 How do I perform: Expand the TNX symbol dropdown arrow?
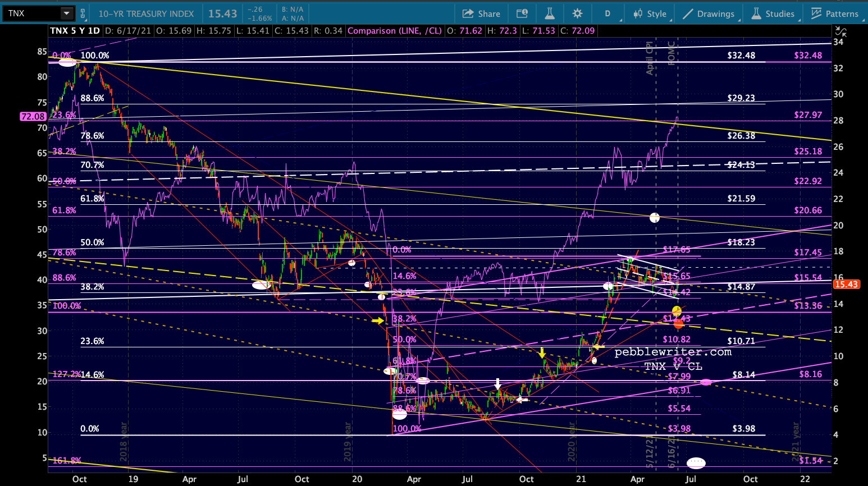(x=67, y=13)
